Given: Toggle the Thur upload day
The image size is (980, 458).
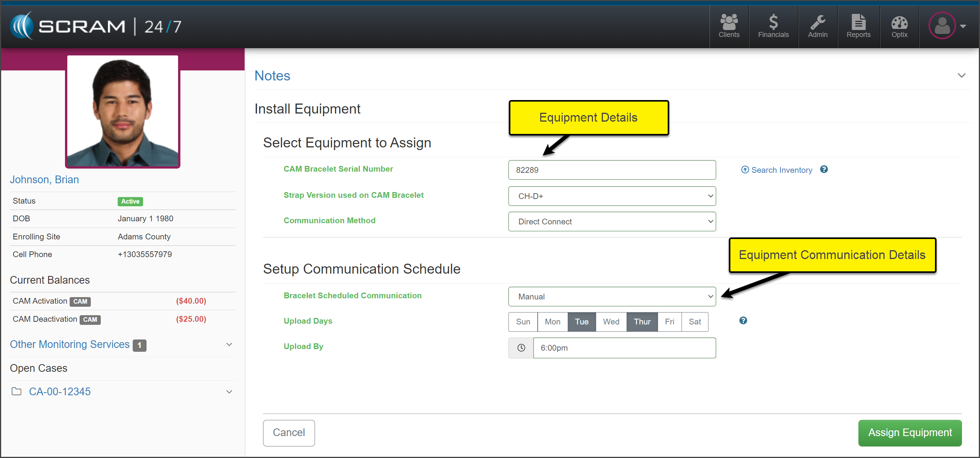Looking at the screenshot, I should coord(642,322).
